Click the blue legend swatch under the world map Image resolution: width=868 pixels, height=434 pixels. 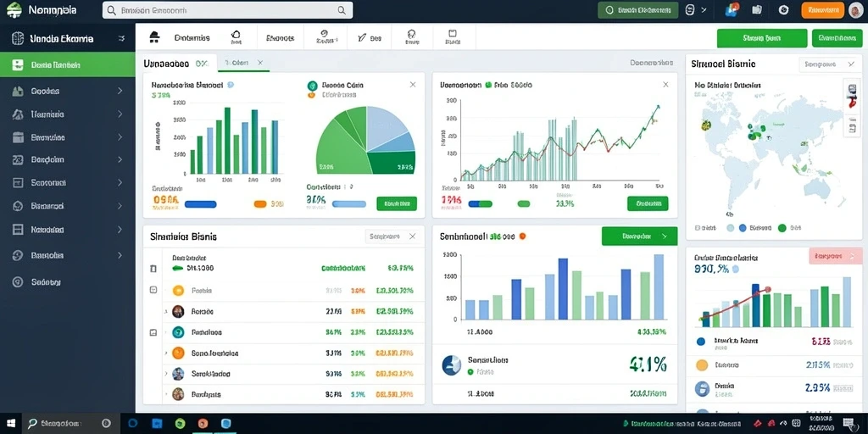[x=743, y=227]
